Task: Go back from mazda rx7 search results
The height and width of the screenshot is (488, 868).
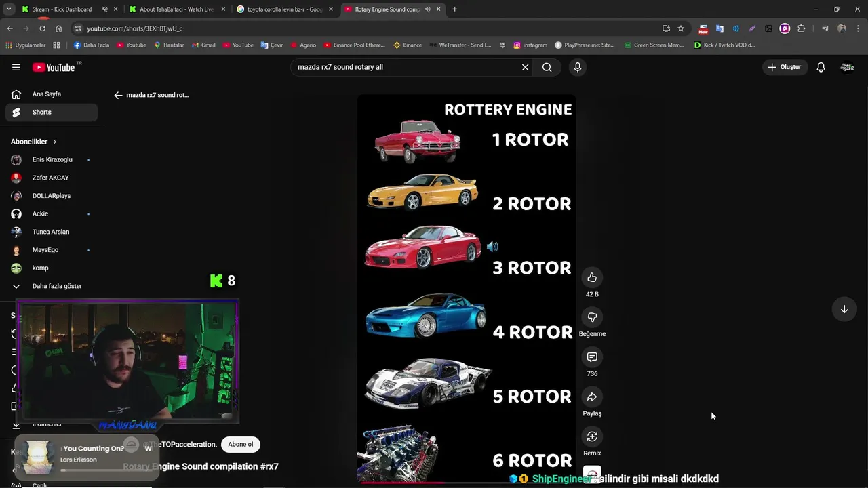Action: 118,95
